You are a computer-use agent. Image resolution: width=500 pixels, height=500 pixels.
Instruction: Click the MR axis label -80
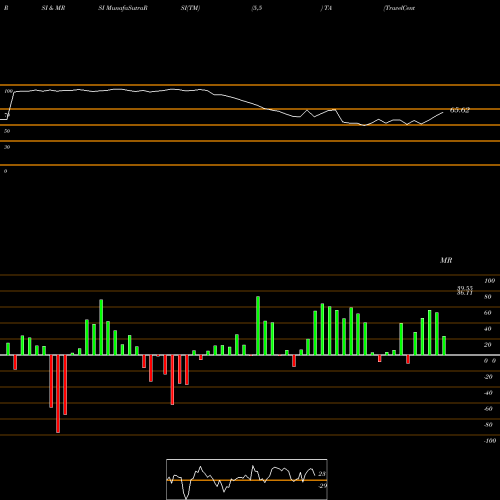[x=488, y=425]
